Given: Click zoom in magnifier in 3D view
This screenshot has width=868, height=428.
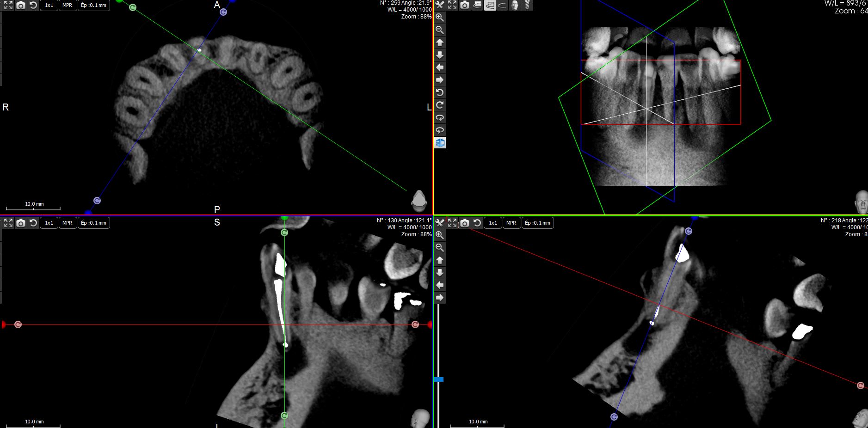Looking at the screenshot, I should (439, 18).
